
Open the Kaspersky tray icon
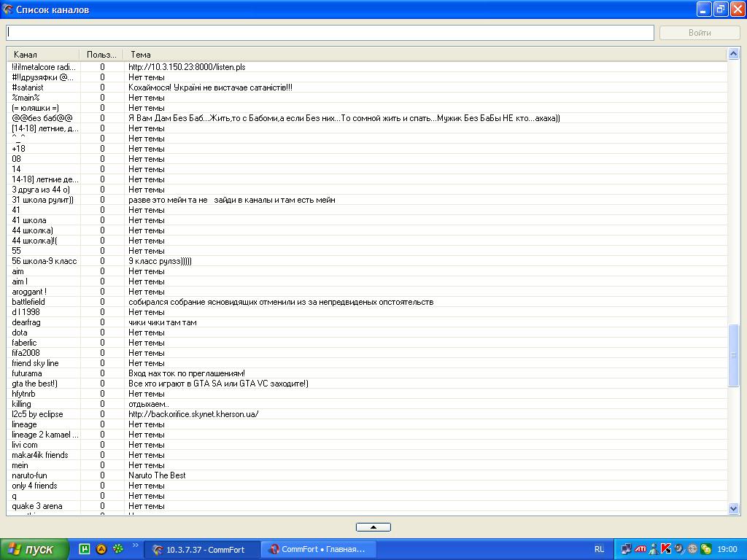pos(665,549)
